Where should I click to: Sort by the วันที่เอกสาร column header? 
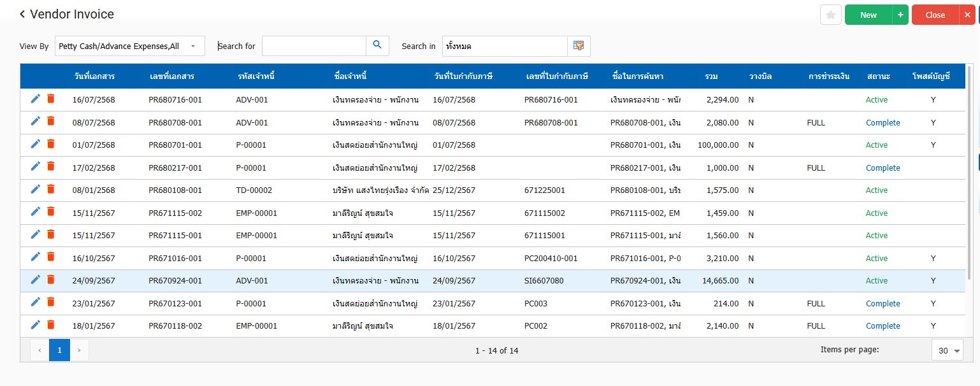(94, 76)
